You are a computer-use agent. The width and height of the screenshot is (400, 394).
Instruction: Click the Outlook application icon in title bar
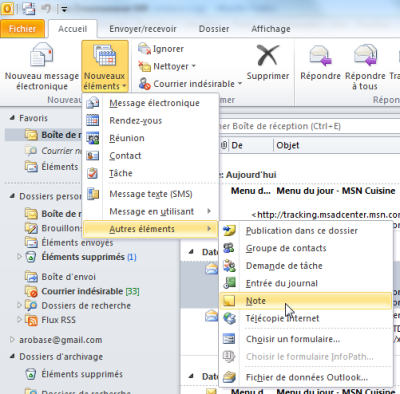click(8, 8)
